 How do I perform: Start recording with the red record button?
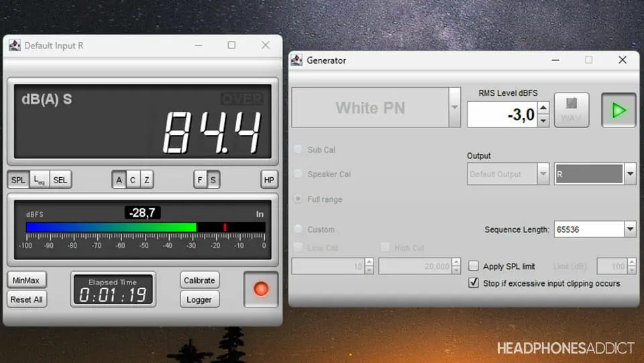(261, 289)
